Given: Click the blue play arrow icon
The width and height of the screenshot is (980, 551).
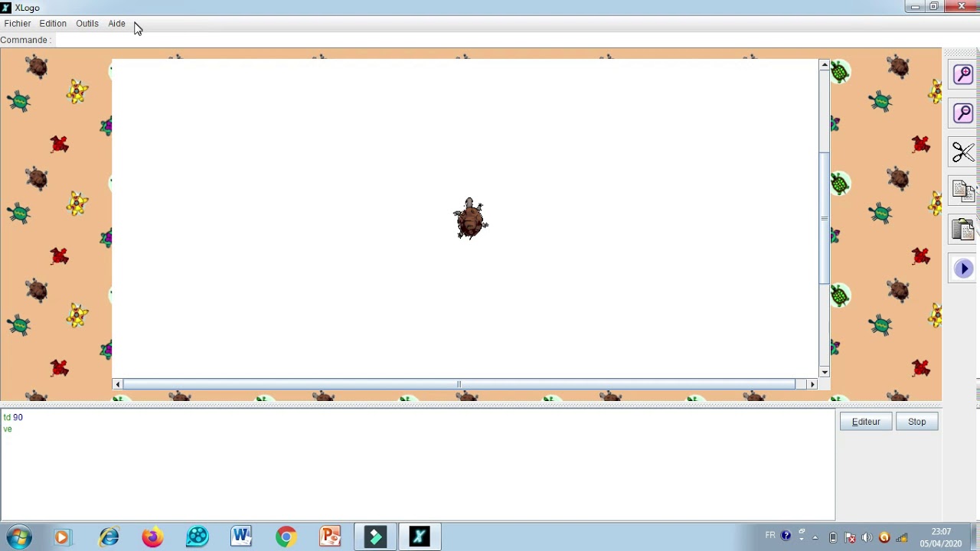Looking at the screenshot, I should coord(963,269).
